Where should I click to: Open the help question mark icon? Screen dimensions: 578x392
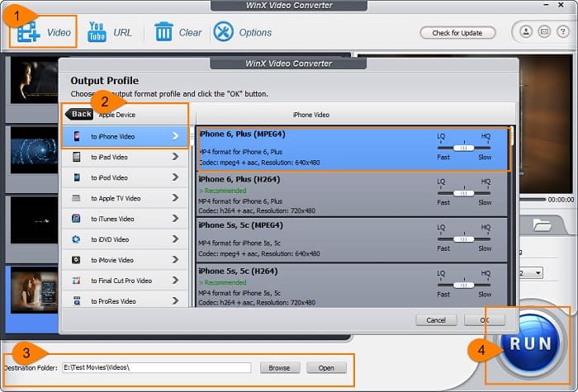pos(563,31)
